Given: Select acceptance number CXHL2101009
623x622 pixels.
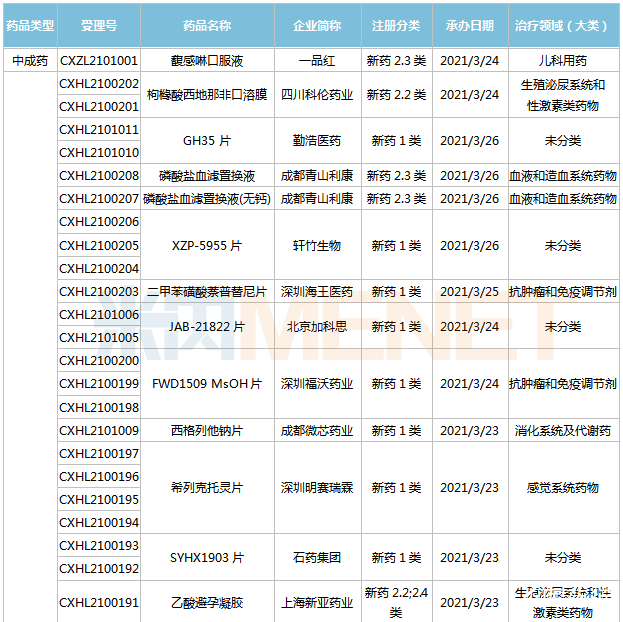Looking at the screenshot, I should (x=99, y=430).
